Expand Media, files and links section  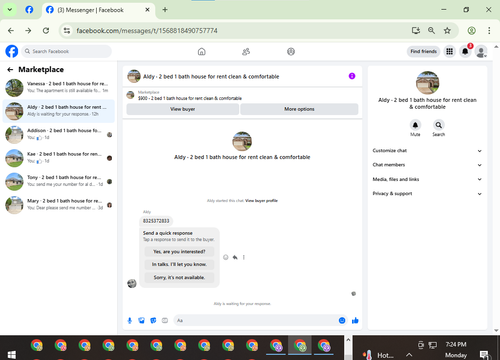coord(427,179)
